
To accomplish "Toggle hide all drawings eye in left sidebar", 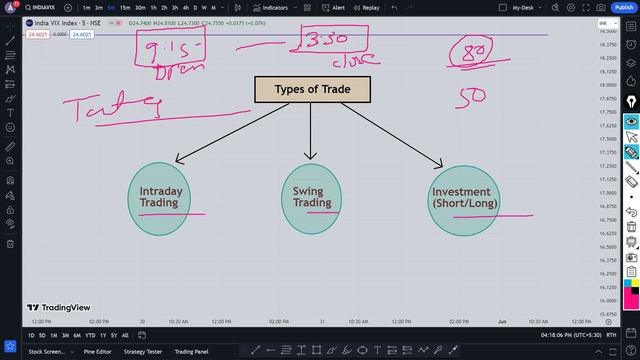I will (x=10, y=224).
